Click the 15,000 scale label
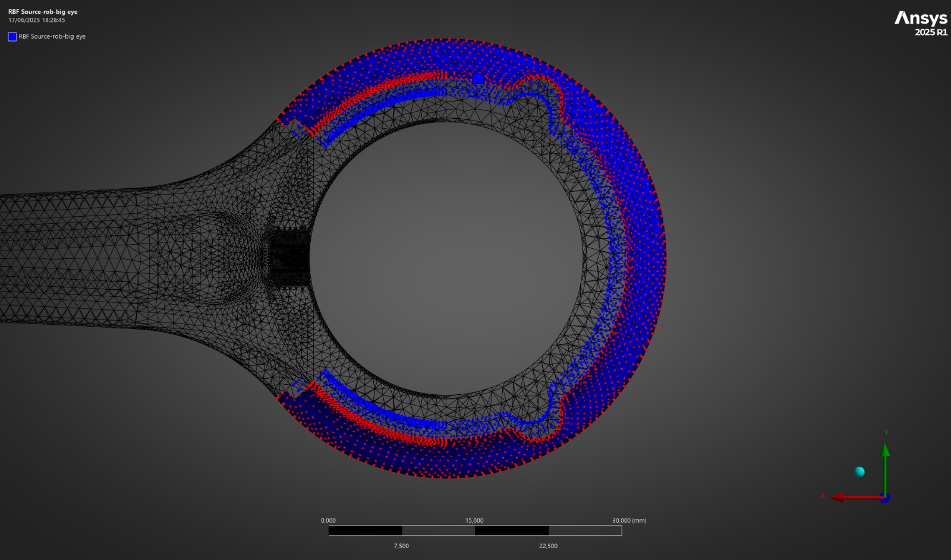The height and width of the screenshot is (560, 951). pos(474,520)
